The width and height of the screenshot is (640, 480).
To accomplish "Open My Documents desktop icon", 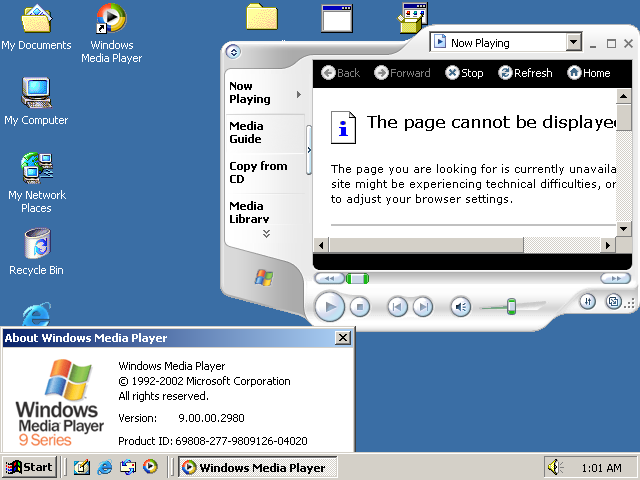I will coord(36,28).
